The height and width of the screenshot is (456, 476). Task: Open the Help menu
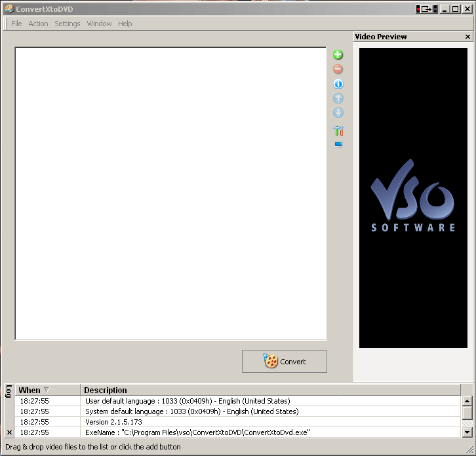pos(125,24)
